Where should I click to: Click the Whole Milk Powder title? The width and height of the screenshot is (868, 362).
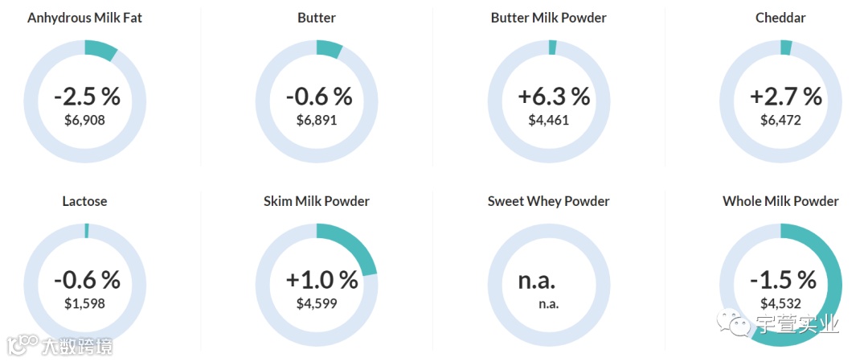point(780,201)
